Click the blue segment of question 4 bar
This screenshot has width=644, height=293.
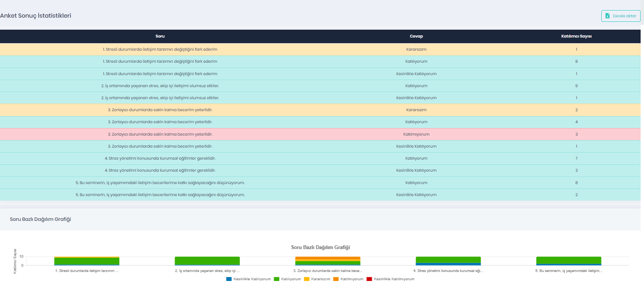pyautogui.click(x=448, y=264)
